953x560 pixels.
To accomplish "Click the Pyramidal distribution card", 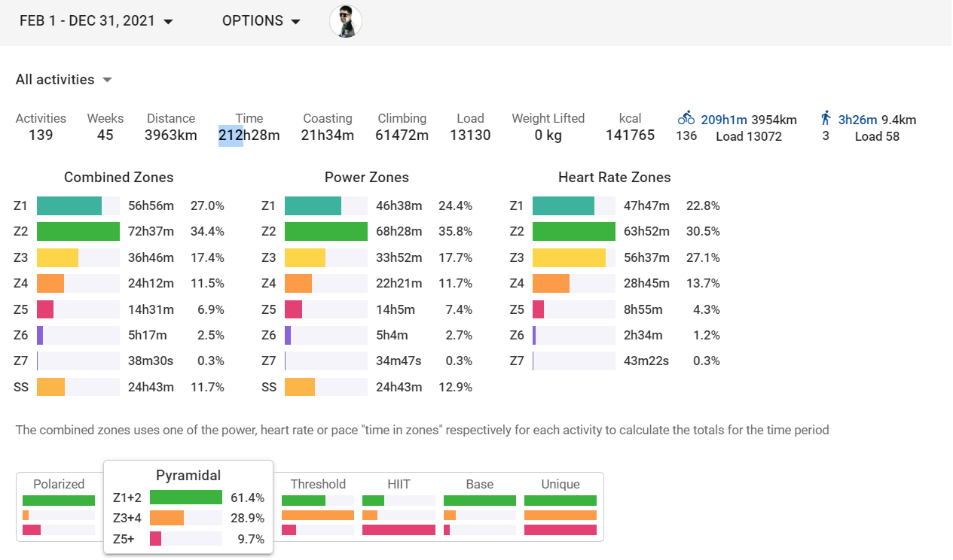I will [x=188, y=507].
